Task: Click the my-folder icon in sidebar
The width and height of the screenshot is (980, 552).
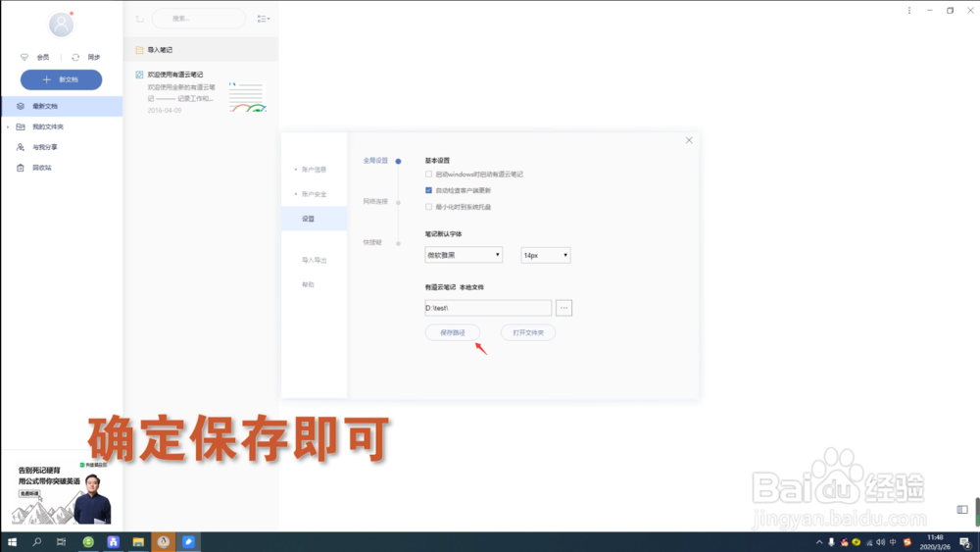Action: (21, 126)
